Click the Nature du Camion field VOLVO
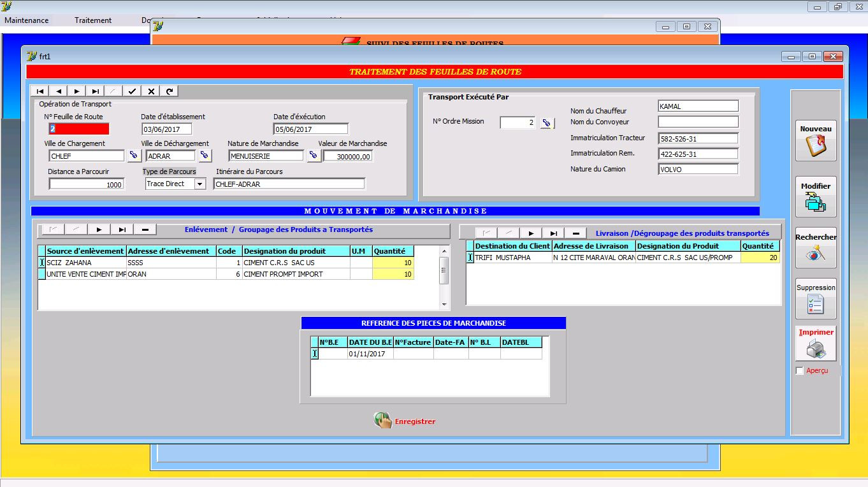The image size is (868, 487). coord(698,170)
